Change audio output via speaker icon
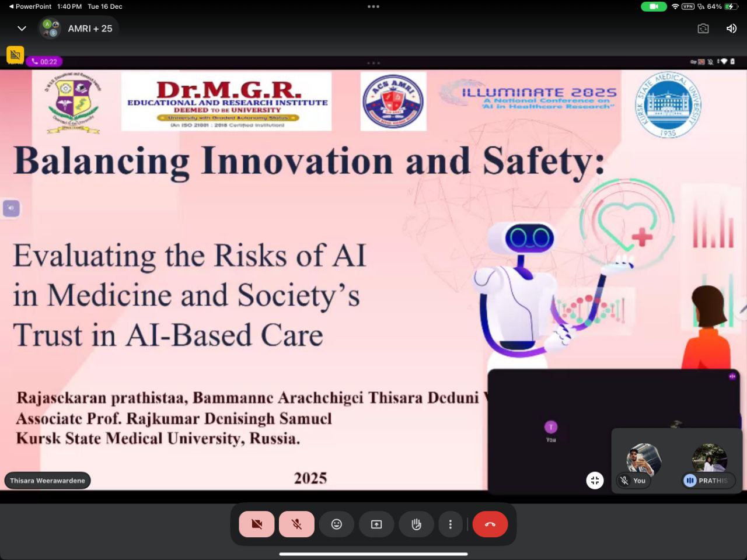This screenshot has width=747, height=560. point(731,29)
